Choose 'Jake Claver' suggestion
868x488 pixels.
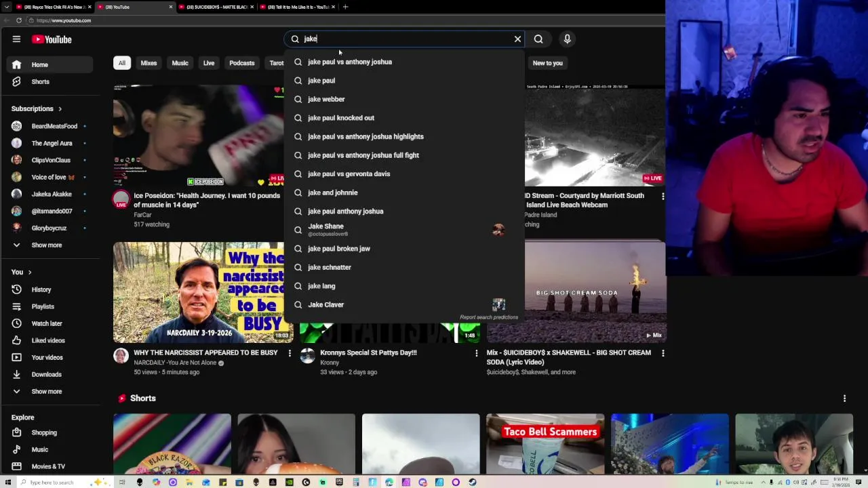pos(404,304)
